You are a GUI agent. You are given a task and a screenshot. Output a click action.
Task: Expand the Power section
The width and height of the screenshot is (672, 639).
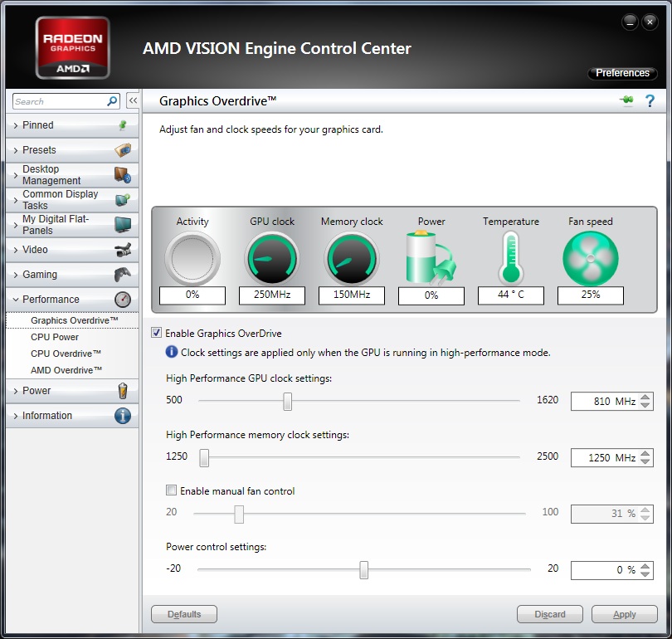(72, 391)
